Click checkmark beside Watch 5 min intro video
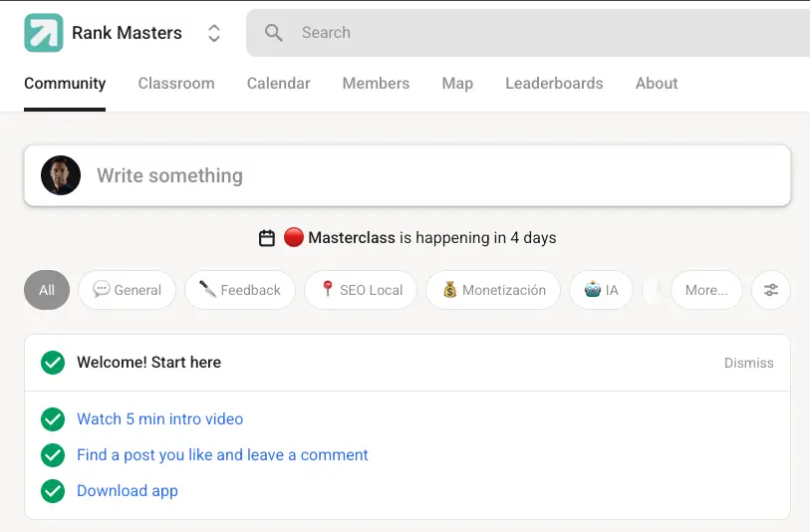The height and width of the screenshot is (532, 810). [x=53, y=418]
